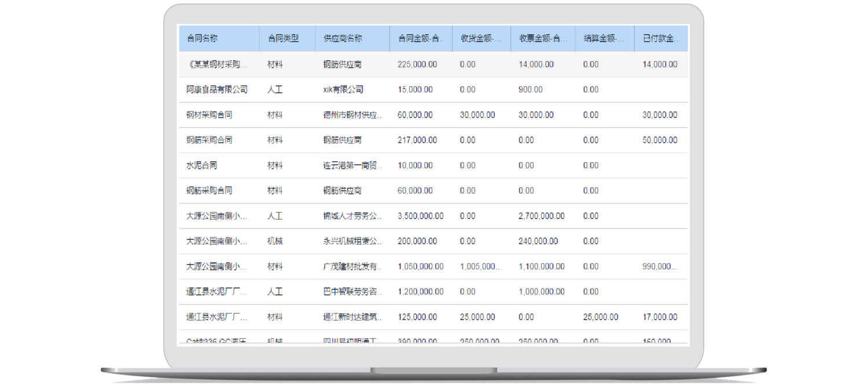Screen dimensions: 868x389
Task: Select supplier xik有限公司 cell
Action: (343, 90)
